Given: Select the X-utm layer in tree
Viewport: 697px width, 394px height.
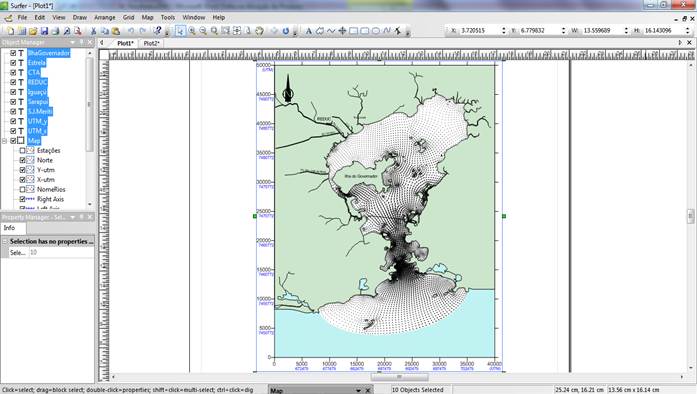Looking at the screenshot, I should point(46,180).
